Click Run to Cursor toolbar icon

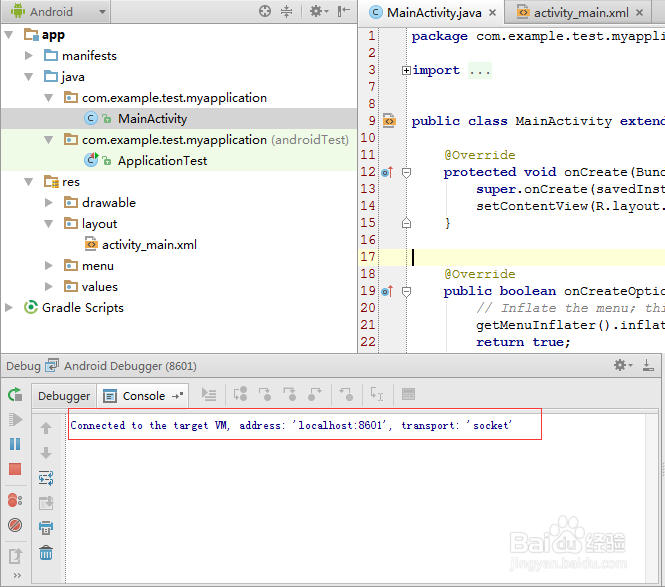pos(377,394)
